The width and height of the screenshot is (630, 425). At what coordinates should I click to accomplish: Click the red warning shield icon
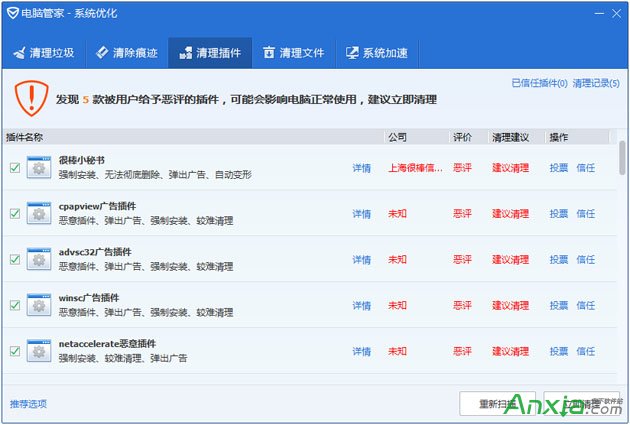pos(30,99)
